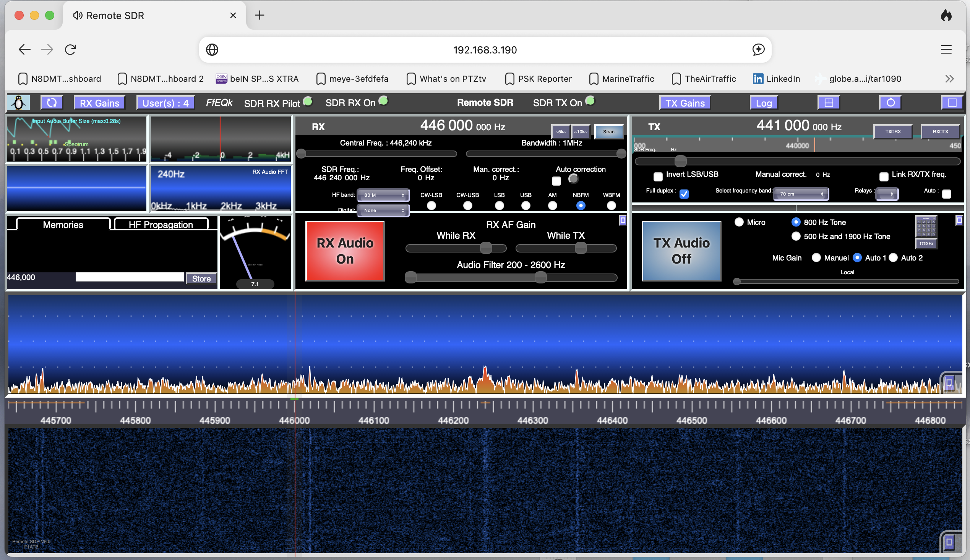Click the refresh arrows icon beside RX Gains
The image size is (970, 560).
(52, 103)
